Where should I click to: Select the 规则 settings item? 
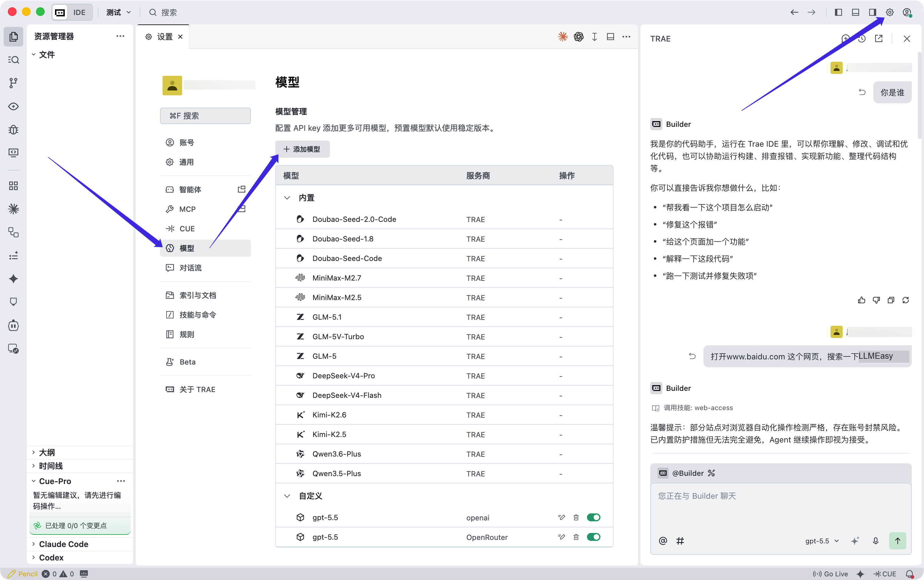point(205,334)
